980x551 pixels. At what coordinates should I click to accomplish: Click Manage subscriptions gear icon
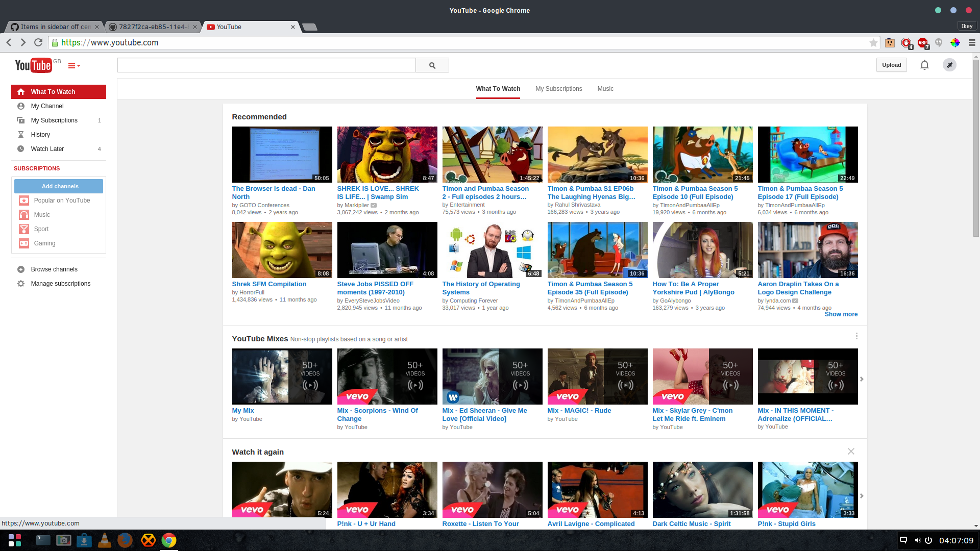[21, 284]
